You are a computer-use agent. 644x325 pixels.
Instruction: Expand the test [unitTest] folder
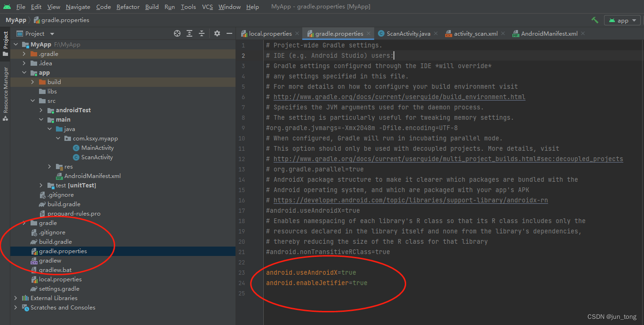click(x=41, y=186)
